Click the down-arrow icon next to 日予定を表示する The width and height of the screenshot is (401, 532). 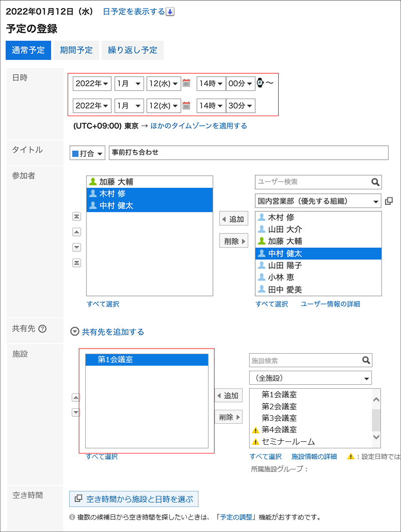click(170, 12)
